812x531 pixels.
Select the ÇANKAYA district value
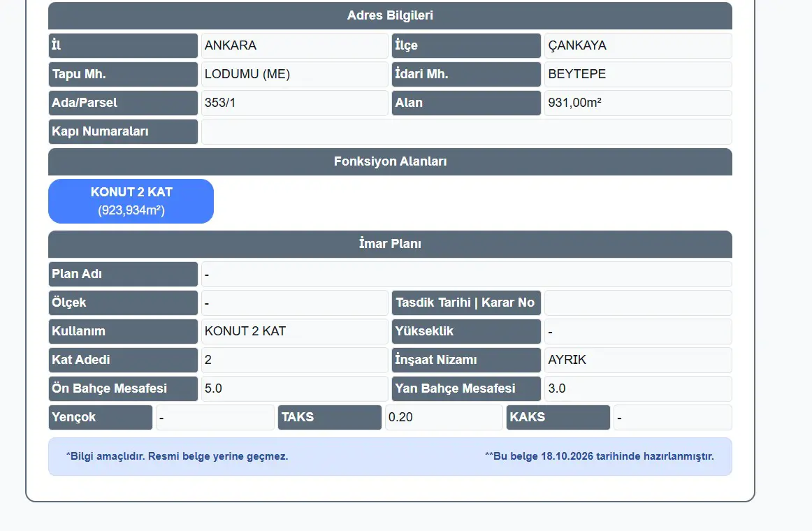[x=638, y=45]
